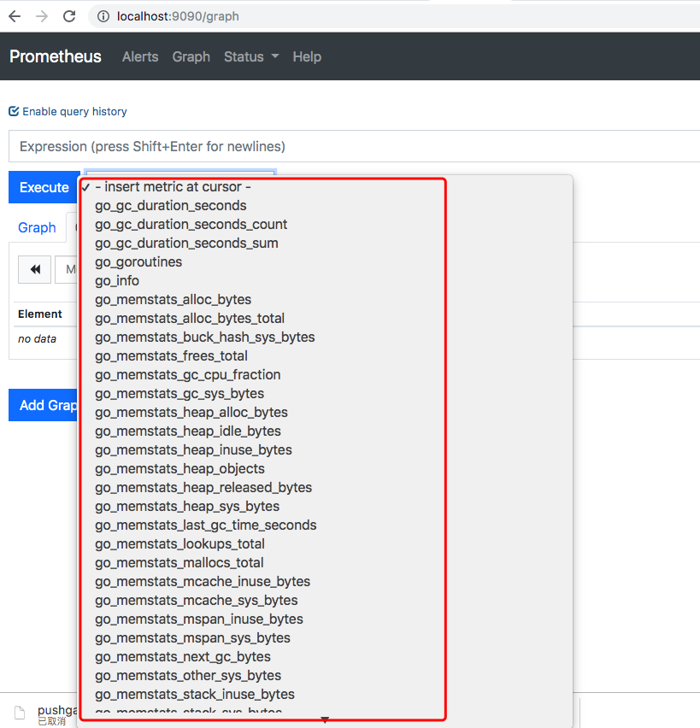This screenshot has height=728, width=700.
Task: Click the rewind time double-arrow button
Action: pyautogui.click(x=35, y=269)
